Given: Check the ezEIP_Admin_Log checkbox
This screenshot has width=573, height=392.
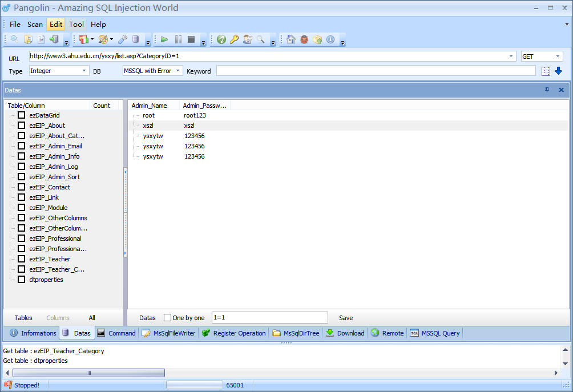Looking at the screenshot, I should pyautogui.click(x=22, y=166).
